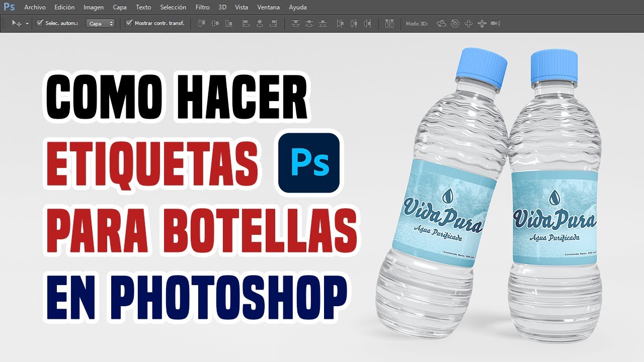Toggle the Selec. autom. checkbox
Viewport: 644px width, 362px height.
pyautogui.click(x=40, y=23)
